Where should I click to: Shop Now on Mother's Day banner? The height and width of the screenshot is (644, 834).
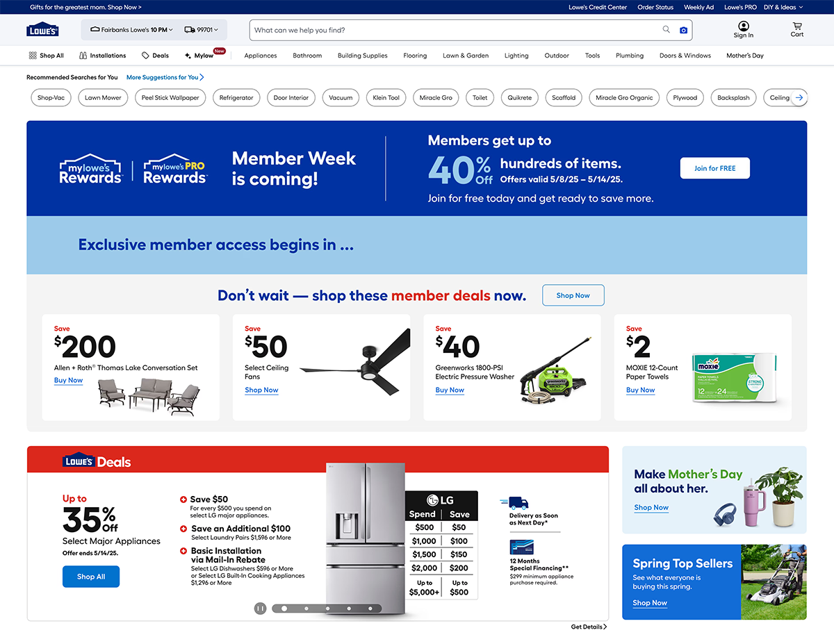[x=651, y=508]
